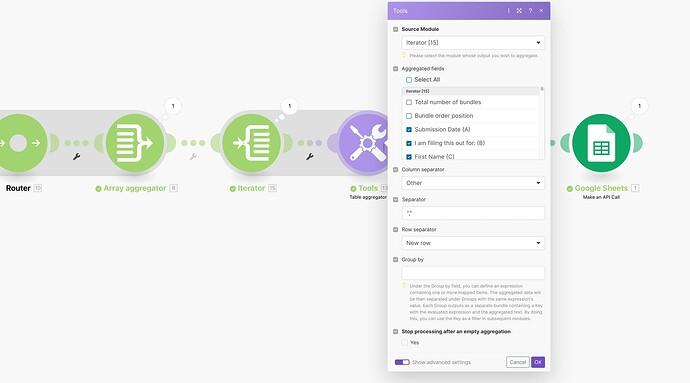
Task: Click the Iterator [15] list header
Action: point(470,91)
